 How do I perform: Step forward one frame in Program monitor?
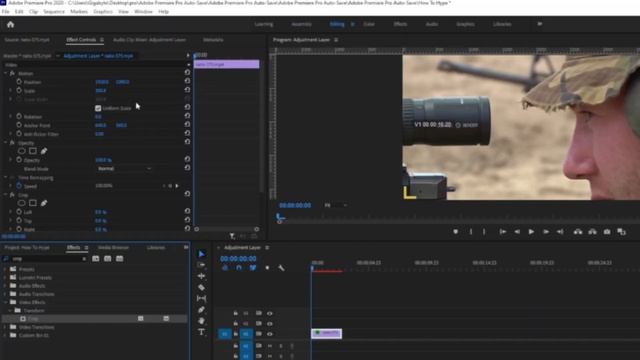click(546, 231)
